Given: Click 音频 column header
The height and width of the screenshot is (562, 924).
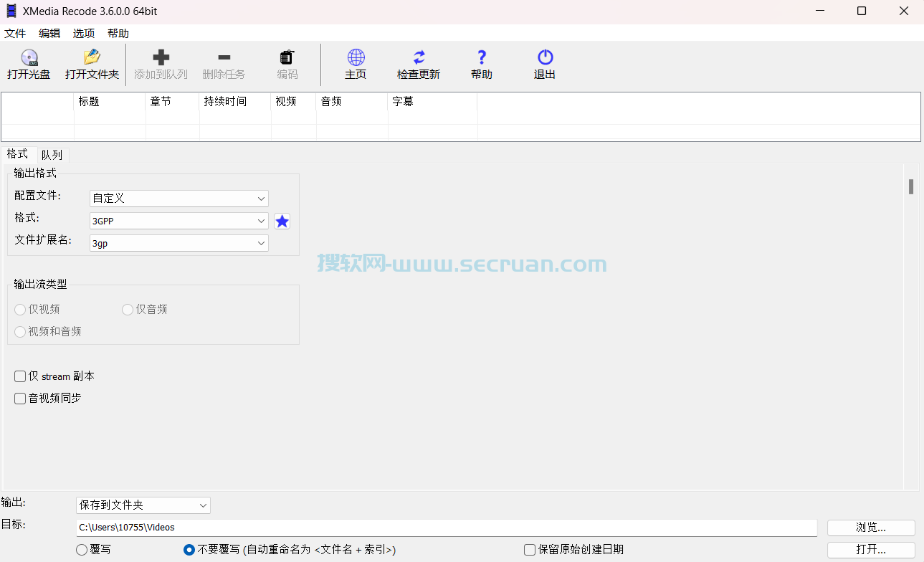Looking at the screenshot, I should tap(352, 102).
